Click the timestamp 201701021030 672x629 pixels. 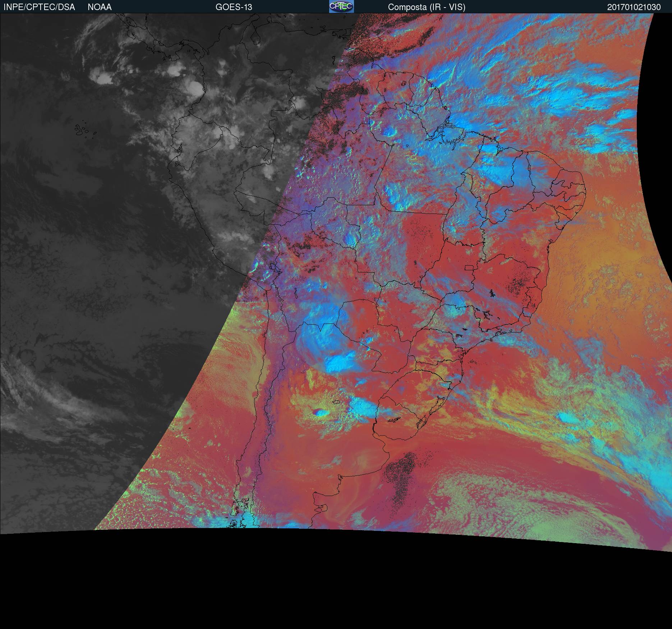634,7
